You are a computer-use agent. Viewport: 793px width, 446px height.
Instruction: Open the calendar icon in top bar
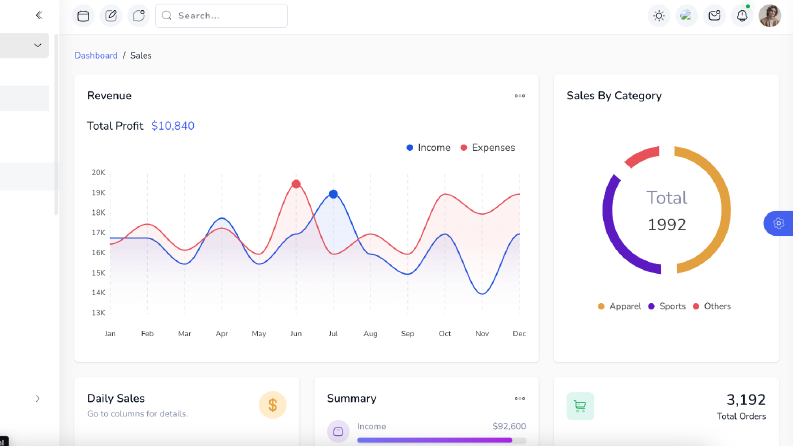83,16
